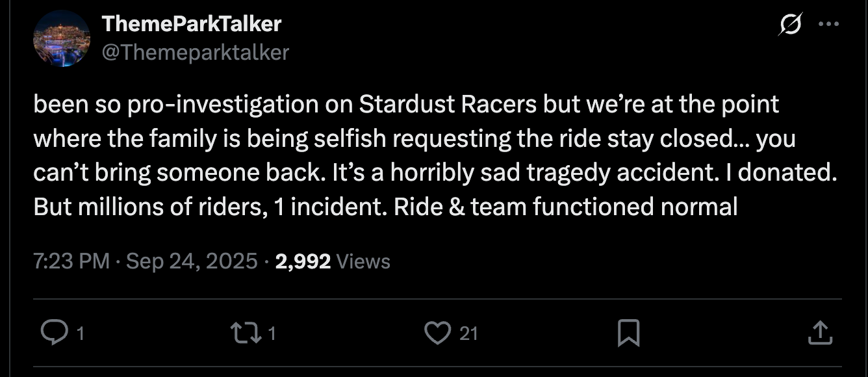Click the 21 likes count
This screenshot has width=868, height=377.
[x=468, y=334]
